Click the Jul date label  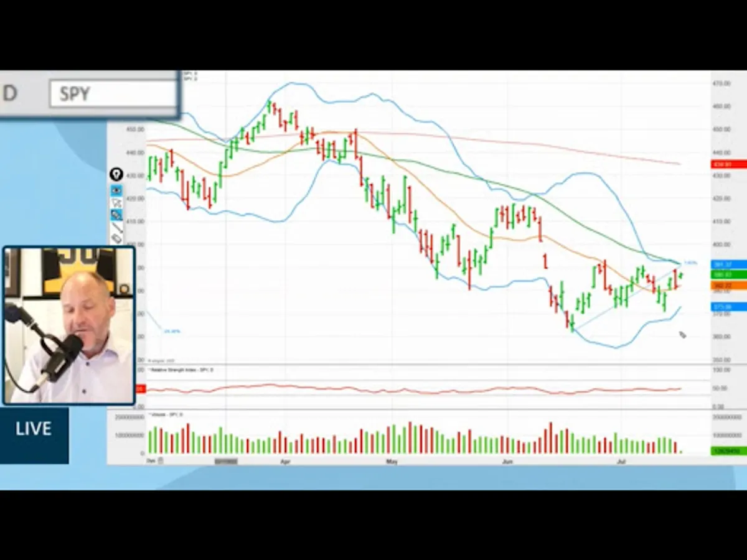point(621,462)
